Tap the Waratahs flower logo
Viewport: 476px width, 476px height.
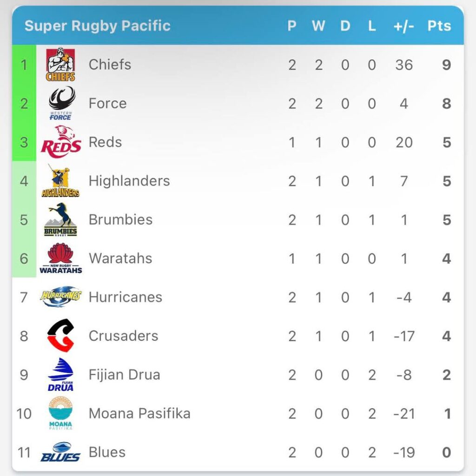[x=61, y=258]
